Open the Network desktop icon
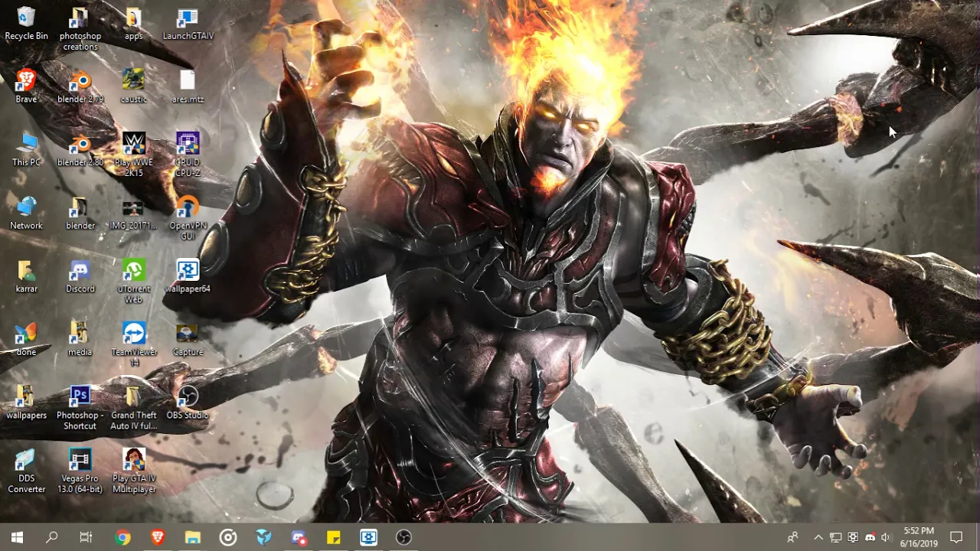 coord(26,214)
